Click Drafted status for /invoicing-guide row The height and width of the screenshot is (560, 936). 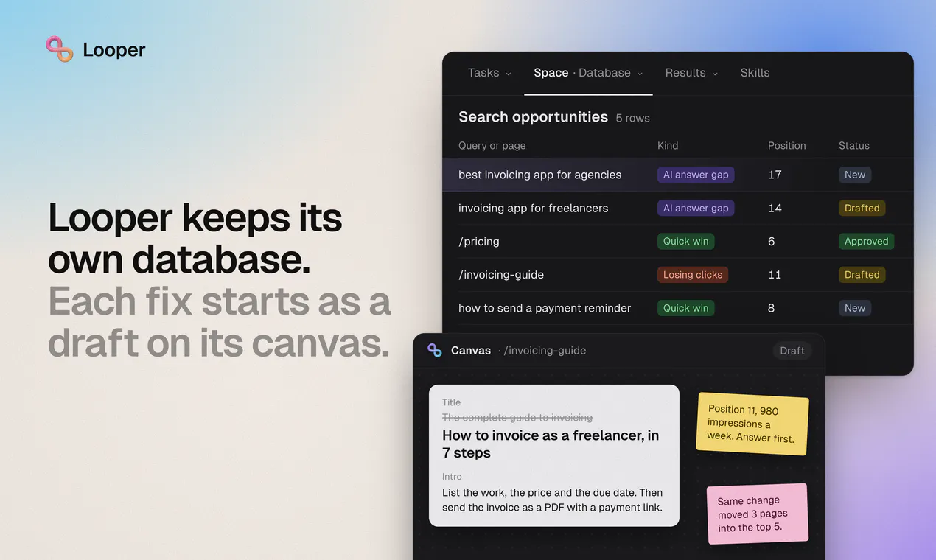862,275
